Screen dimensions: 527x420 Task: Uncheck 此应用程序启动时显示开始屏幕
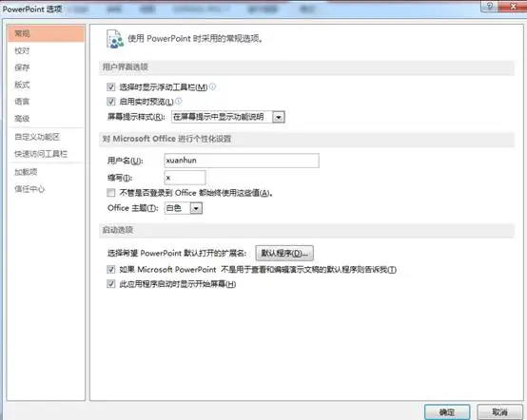111,284
